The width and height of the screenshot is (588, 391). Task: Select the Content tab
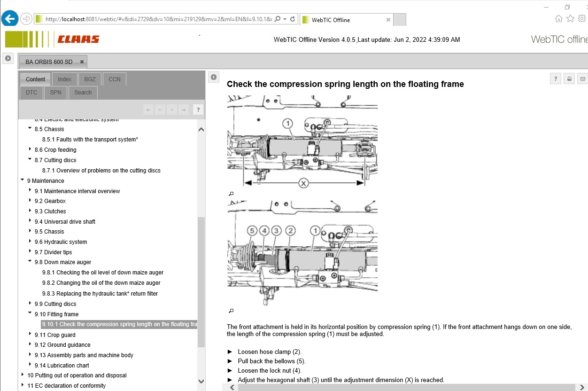pos(35,79)
